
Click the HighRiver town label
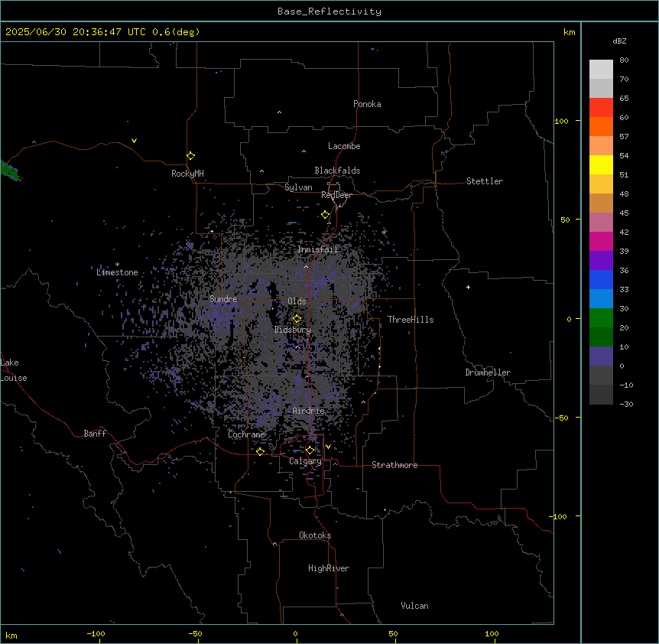click(329, 568)
